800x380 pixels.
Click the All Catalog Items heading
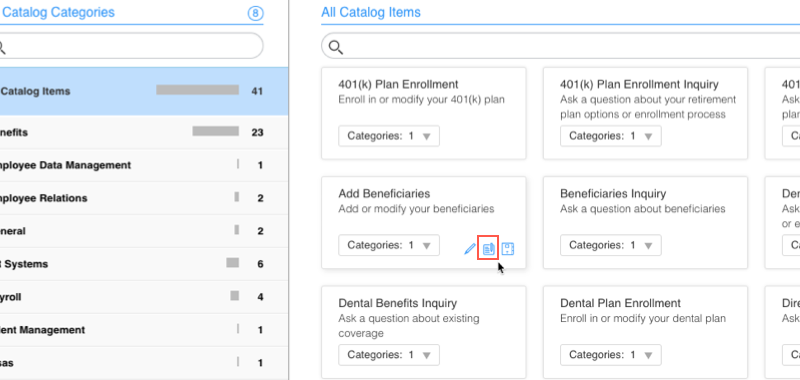371,12
